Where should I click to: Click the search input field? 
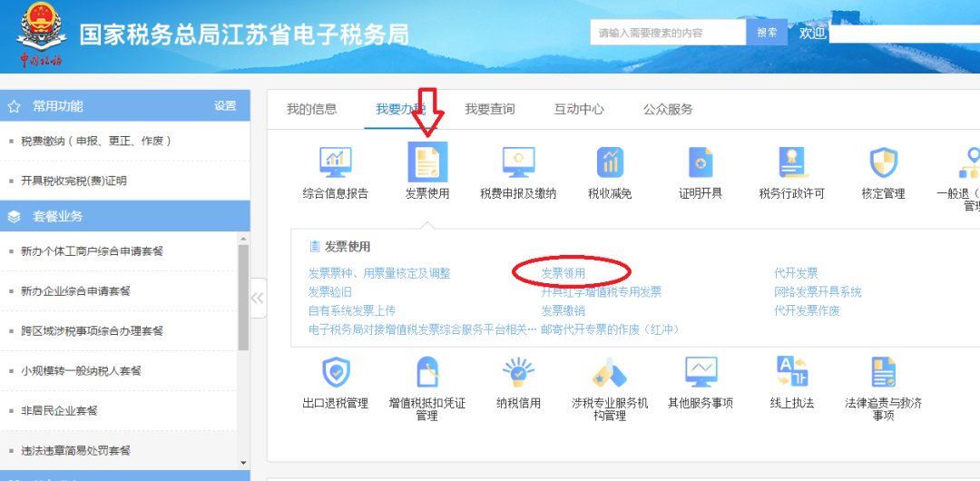(668, 33)
